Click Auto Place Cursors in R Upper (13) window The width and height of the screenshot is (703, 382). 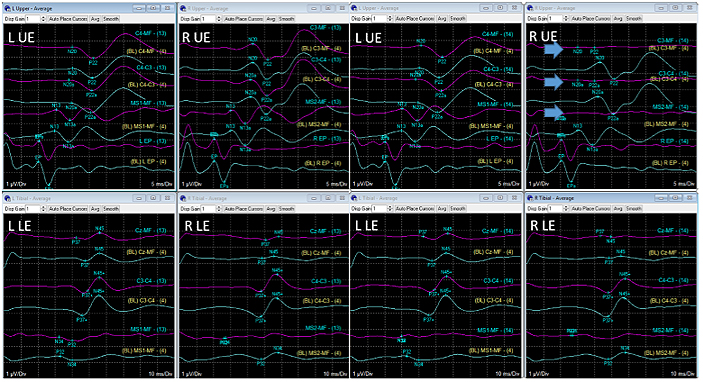point(243,19)
